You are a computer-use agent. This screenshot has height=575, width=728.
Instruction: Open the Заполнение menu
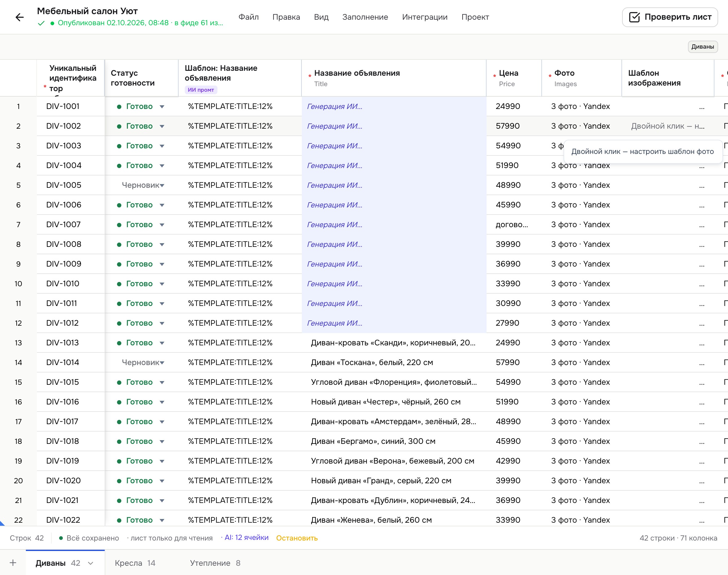click(x=365, y=17)
